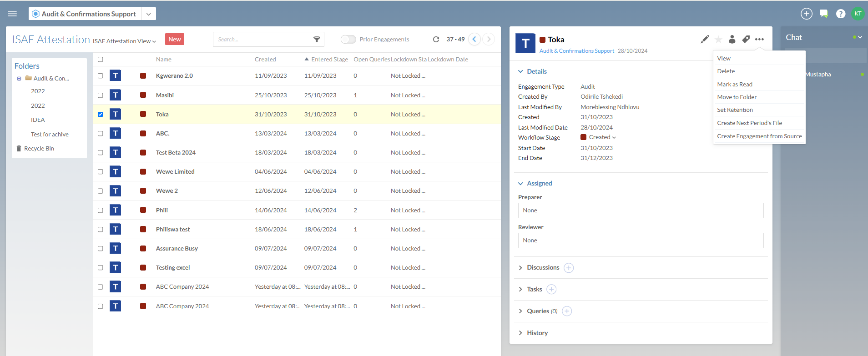Click the pencil edit icon for Toka
This screenshot has width=868, height=356.
pyautogui.click(x=705, y=40)
